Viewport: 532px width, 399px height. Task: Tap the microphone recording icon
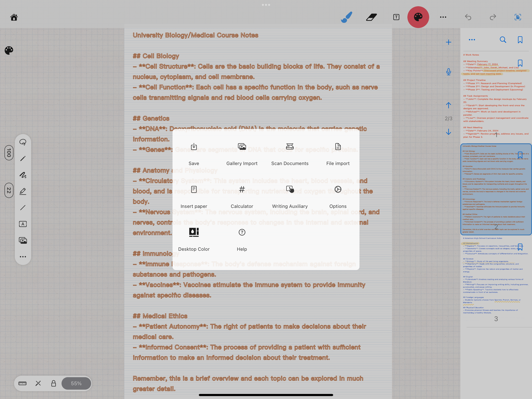(x=448, y=72)
